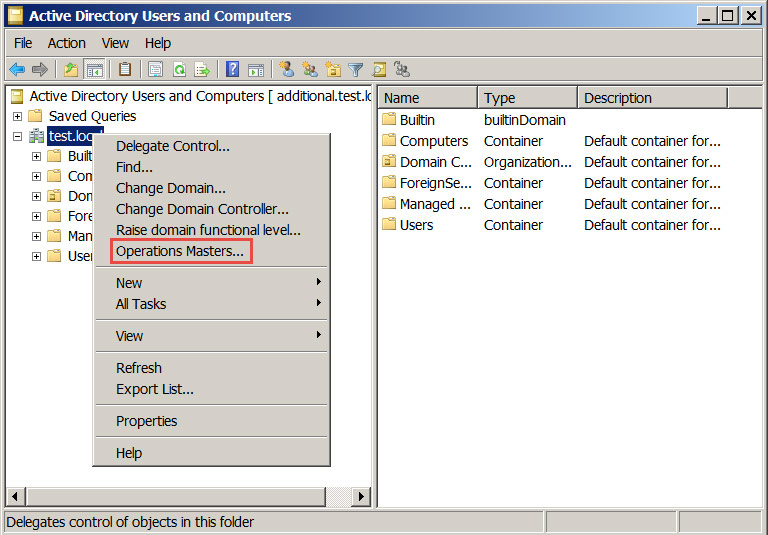
Task: Click Properties in the context menu
Action: point(146,421)
